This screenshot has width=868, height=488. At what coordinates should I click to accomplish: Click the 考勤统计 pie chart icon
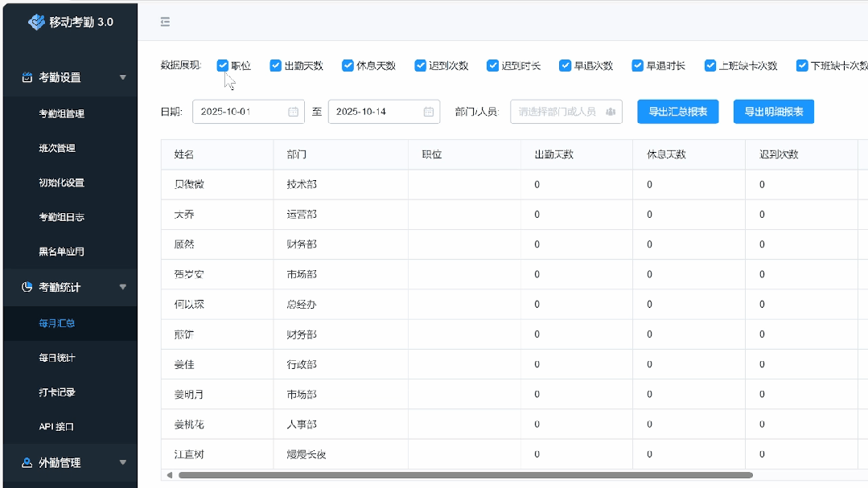(x=27, y=287)
